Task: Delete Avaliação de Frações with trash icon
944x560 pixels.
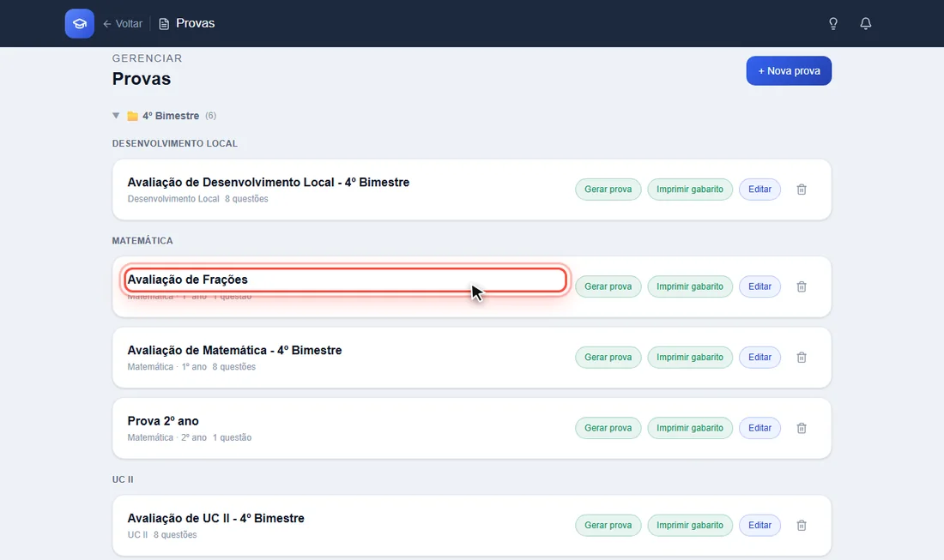Action: (802, 286)
